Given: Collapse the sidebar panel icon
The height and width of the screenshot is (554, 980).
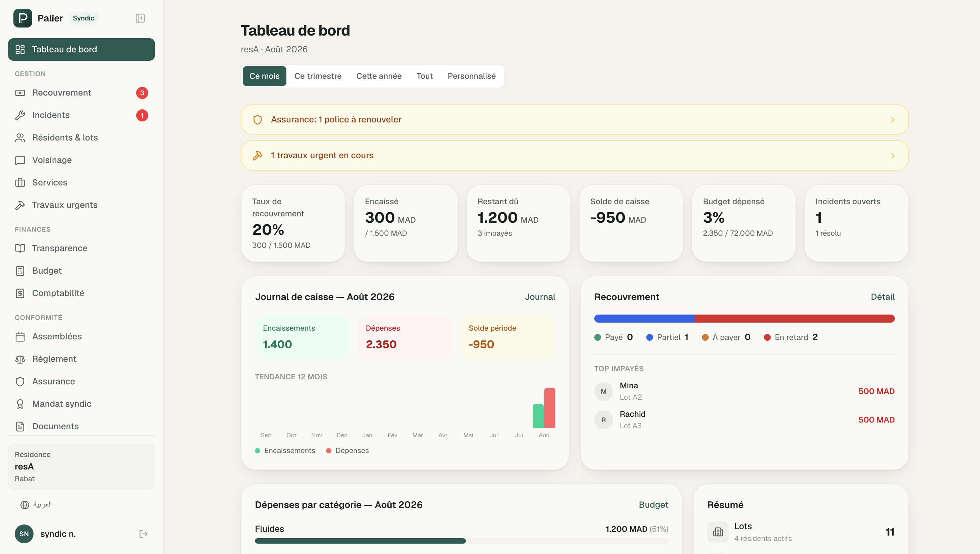Looking at the screenshot, I should pos(140,18).
